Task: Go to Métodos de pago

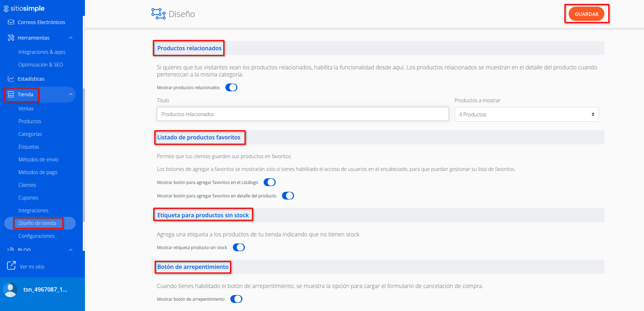Action: [x=38, y=172]
